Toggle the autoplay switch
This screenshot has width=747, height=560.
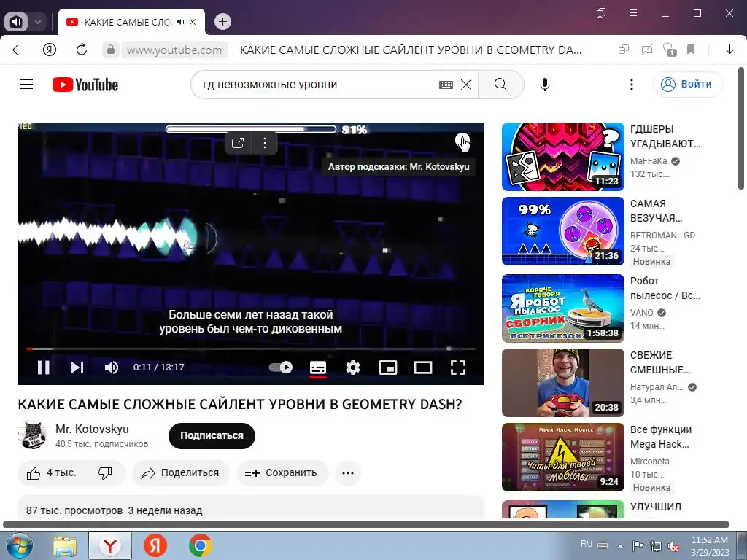coord(281,367)
